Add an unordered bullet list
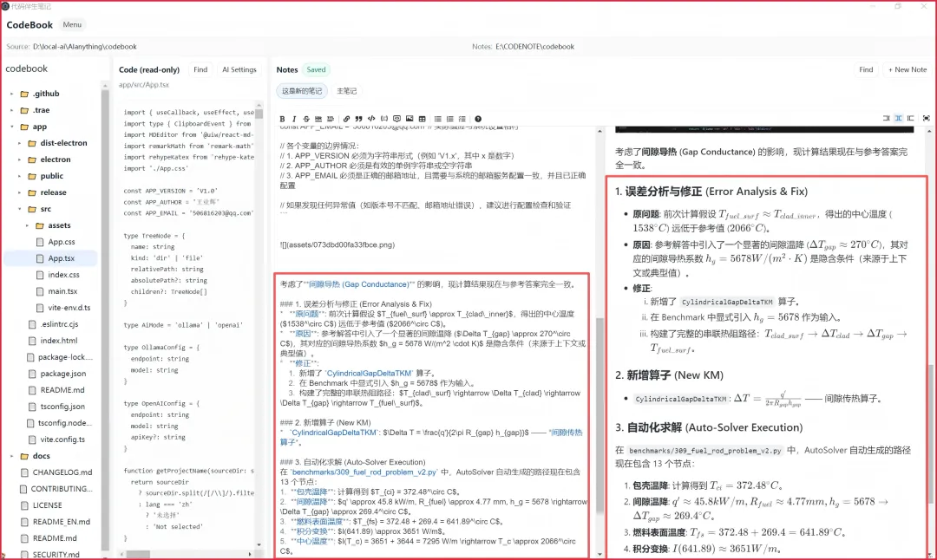This screenshot has width=937, height=560. click(437, 119)
